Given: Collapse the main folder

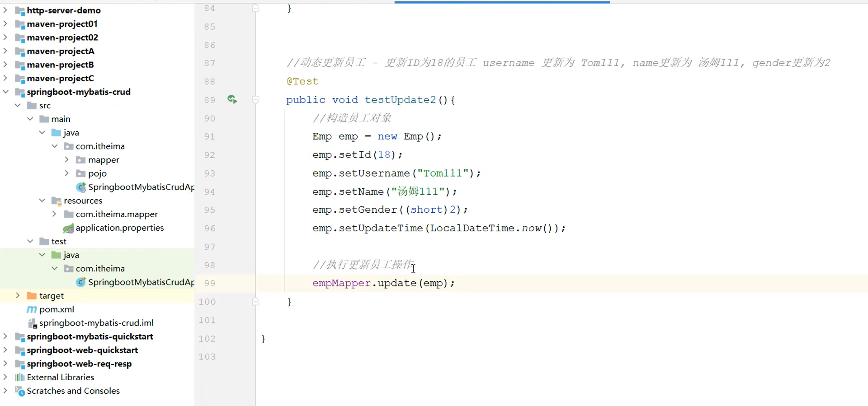Looking at the screenshot, I should pos(30,119).
